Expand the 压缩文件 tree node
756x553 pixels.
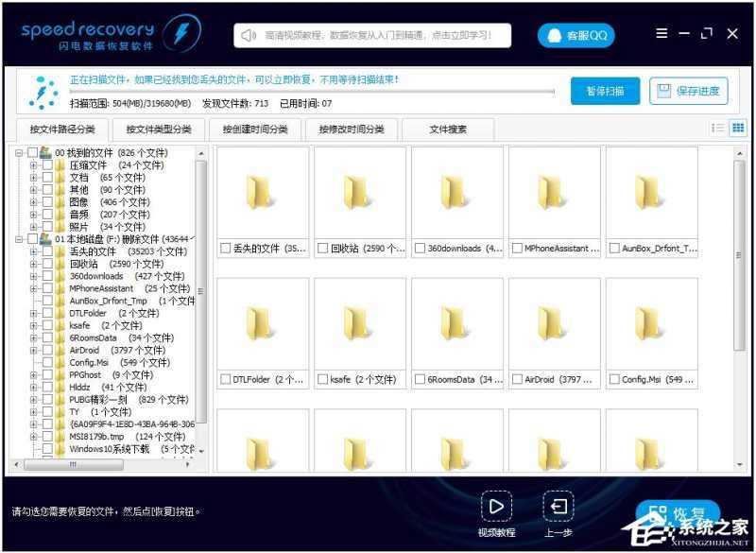(34, 165)
